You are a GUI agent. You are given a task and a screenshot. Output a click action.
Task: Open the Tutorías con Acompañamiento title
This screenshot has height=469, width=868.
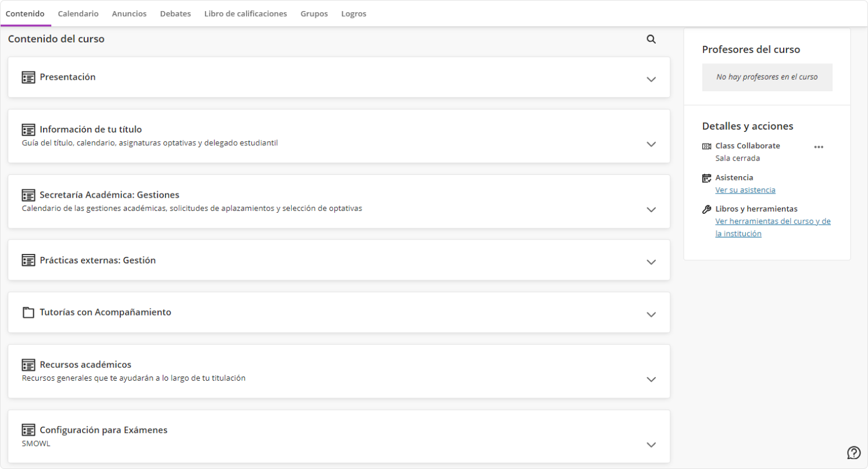tap(105, 313)
